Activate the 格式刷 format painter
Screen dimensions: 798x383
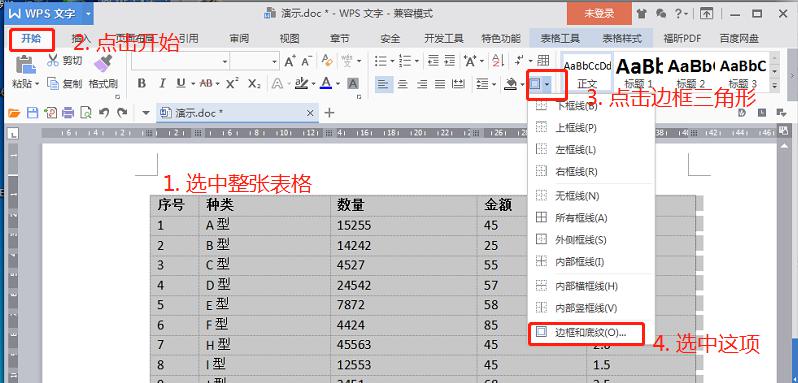pyautogui.click(x=103, y=72)
